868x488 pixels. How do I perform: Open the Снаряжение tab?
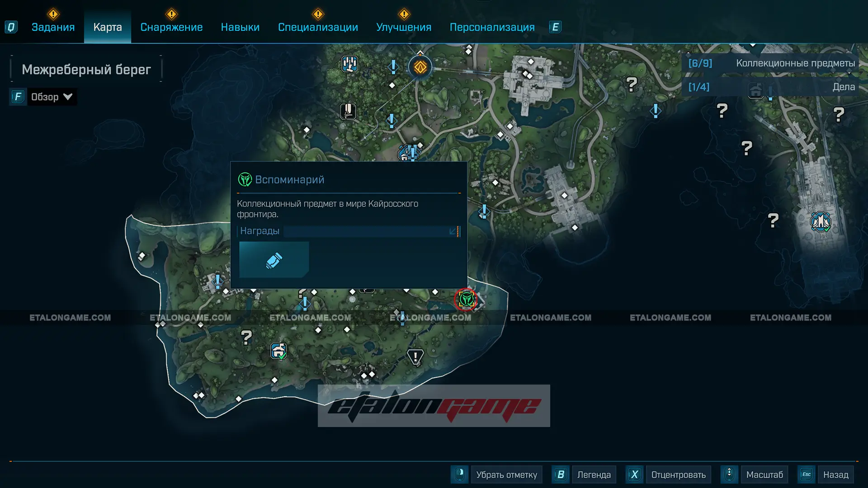(171, 27)
